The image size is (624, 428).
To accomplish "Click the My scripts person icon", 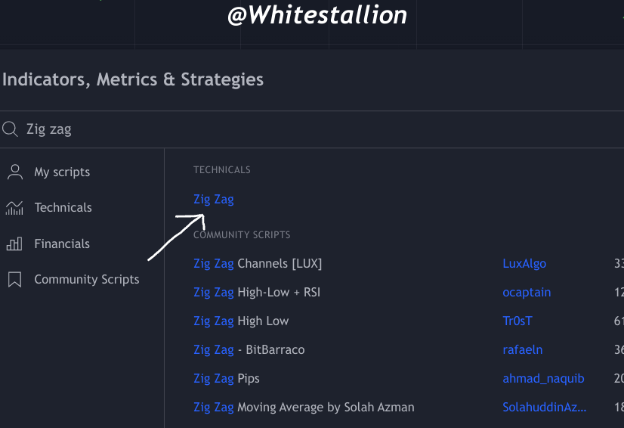I will tap(15, 172).
